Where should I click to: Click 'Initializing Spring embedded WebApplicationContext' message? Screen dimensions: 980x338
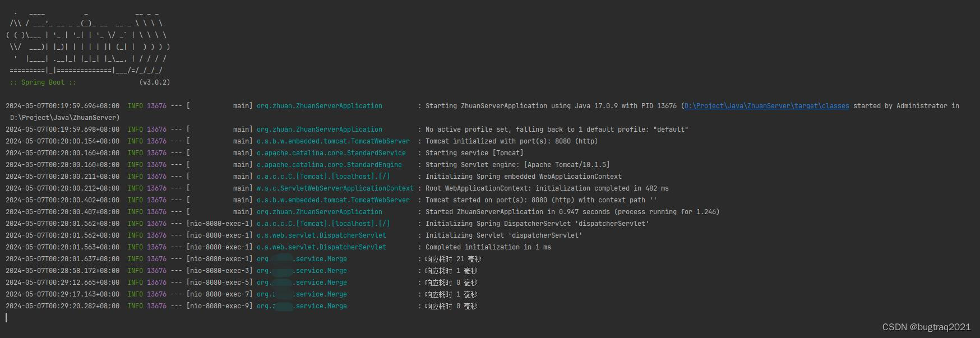pos(523,177)
